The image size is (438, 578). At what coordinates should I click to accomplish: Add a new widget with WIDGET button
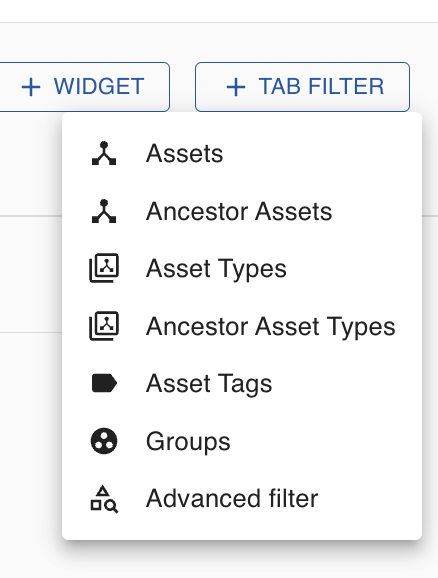click(84, 87)
